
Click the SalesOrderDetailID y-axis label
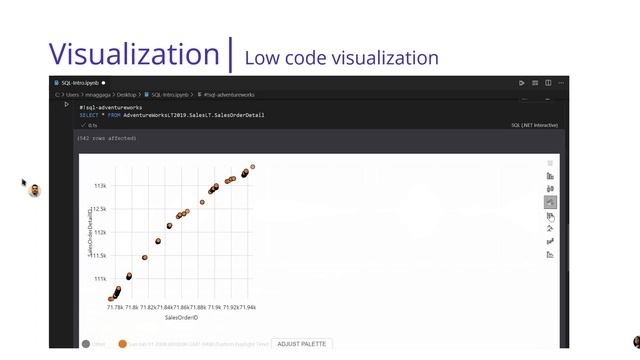pos(90,232)
